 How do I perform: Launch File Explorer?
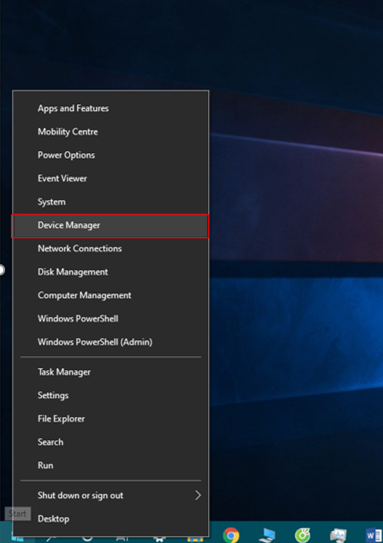coord(110,419)
